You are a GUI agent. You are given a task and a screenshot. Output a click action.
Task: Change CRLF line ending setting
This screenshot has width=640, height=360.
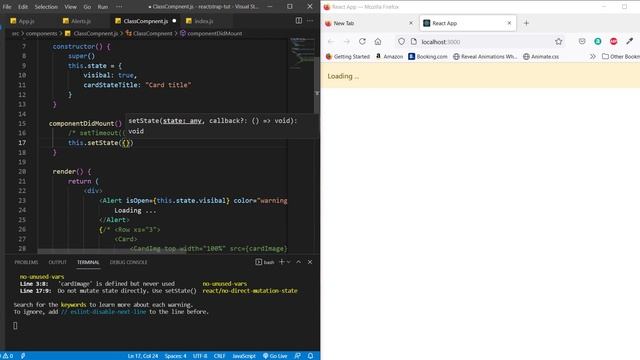(x=219, y=356)
